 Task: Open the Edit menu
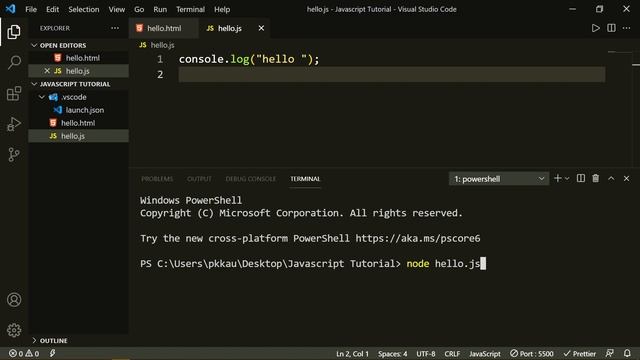point(52,9)
